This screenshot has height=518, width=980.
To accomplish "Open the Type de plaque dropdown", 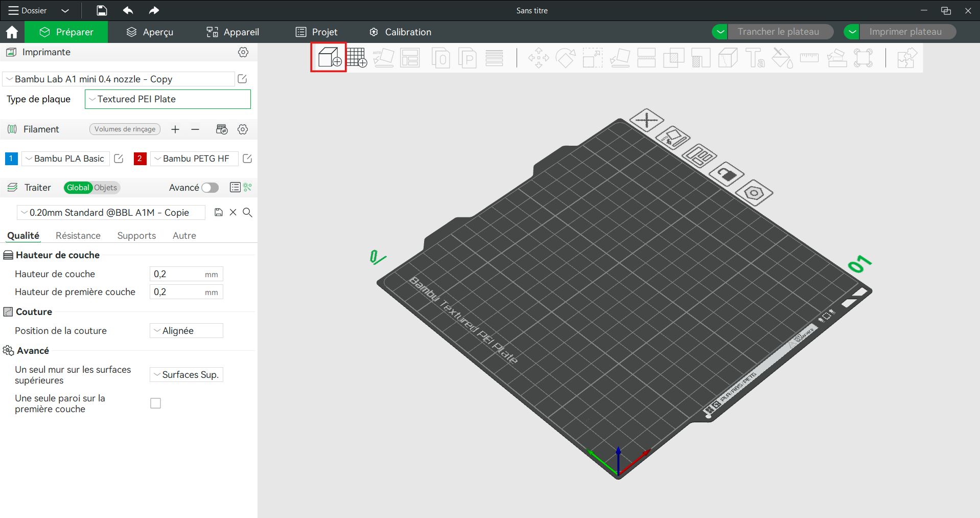I will (168, 99).
